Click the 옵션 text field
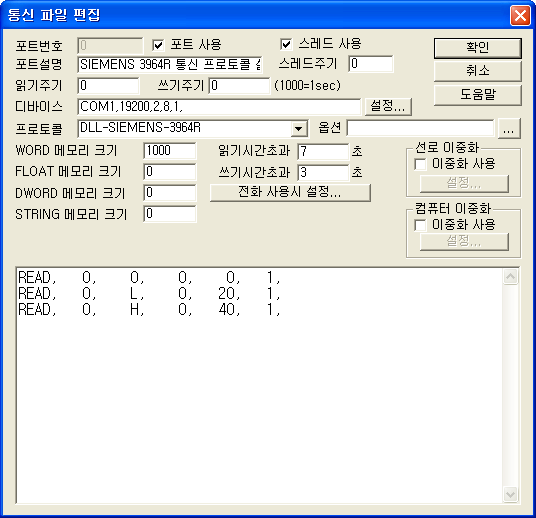Viewport: 536px width, 518px height. (x=420, y=128)
